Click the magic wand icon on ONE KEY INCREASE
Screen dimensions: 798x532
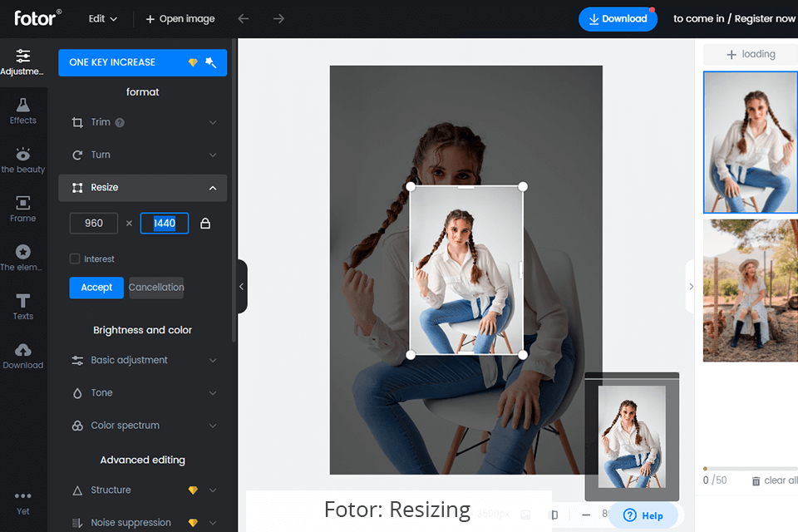click(x=210, y=62)
